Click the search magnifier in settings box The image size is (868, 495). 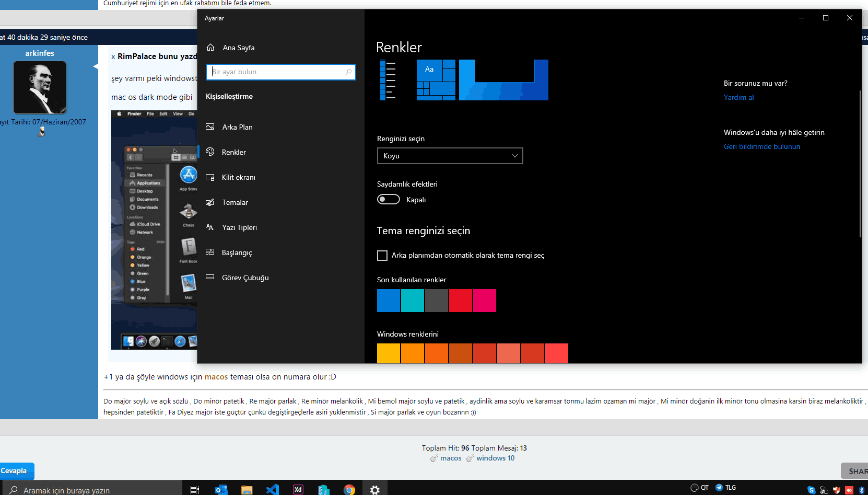point(348,72)
